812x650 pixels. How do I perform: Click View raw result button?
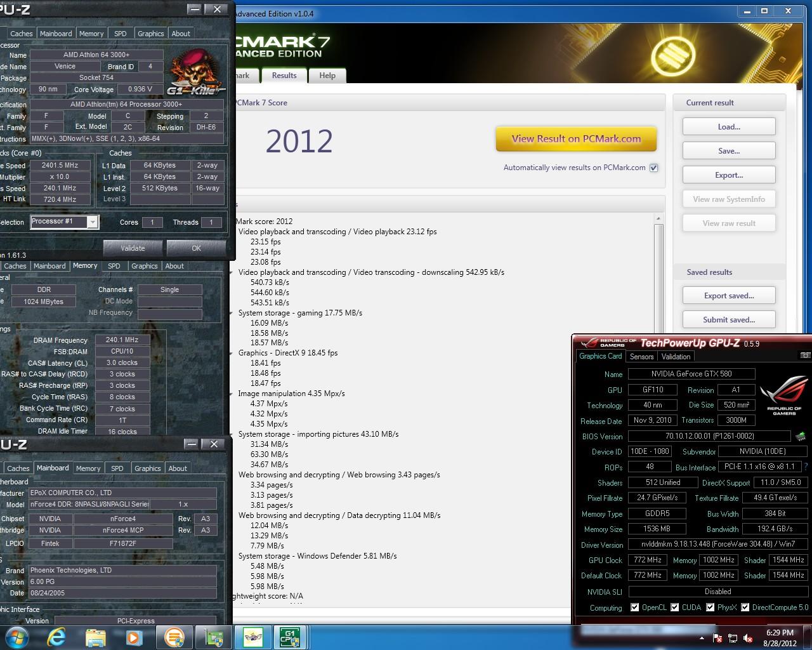(x=729, y=223)
